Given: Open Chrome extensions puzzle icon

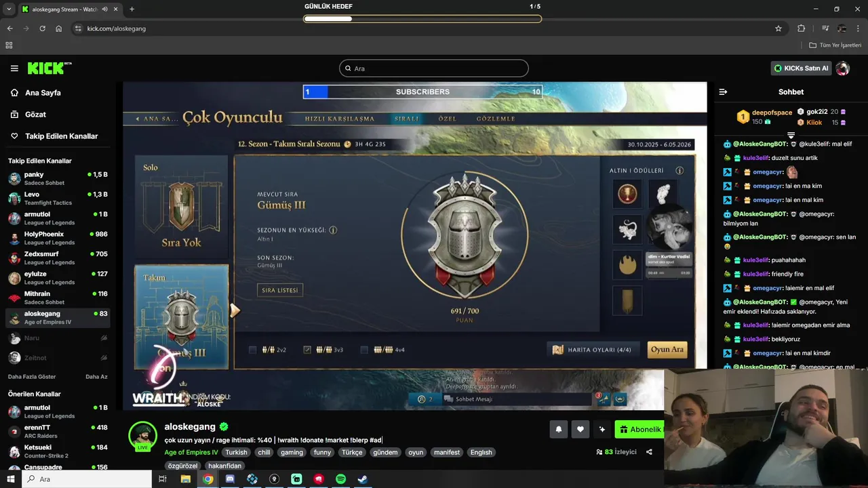Looking at the screenshot, I should [x=802, y=28].
